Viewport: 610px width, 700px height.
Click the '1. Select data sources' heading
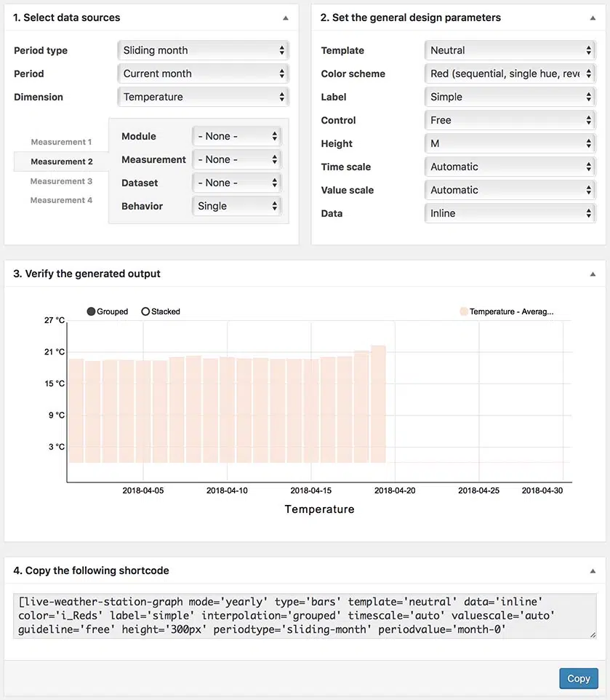point(66,18)
